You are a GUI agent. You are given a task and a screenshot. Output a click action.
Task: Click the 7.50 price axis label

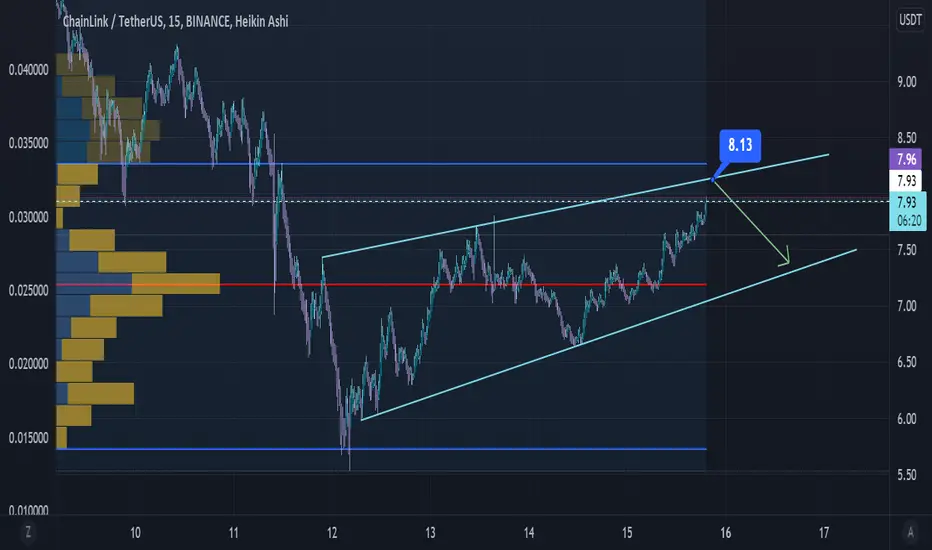(x=906, y=250)
